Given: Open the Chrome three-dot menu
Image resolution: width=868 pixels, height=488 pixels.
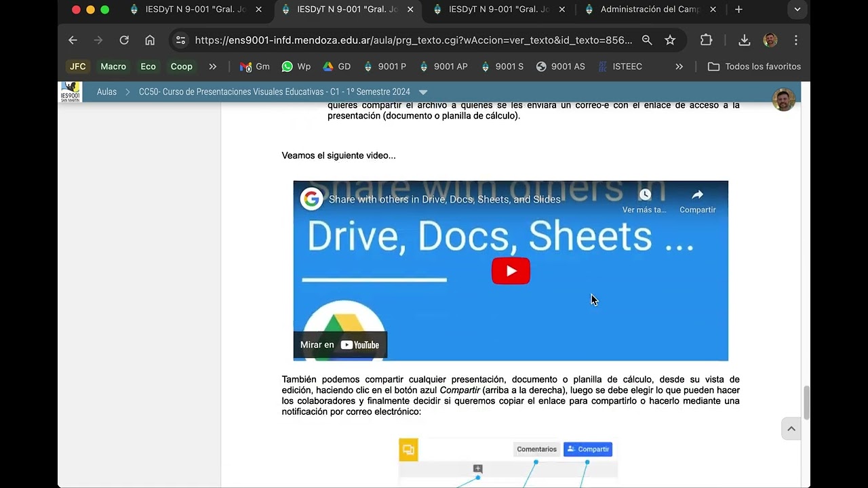Looking at the screenshot, I should (x=796, y=40).
